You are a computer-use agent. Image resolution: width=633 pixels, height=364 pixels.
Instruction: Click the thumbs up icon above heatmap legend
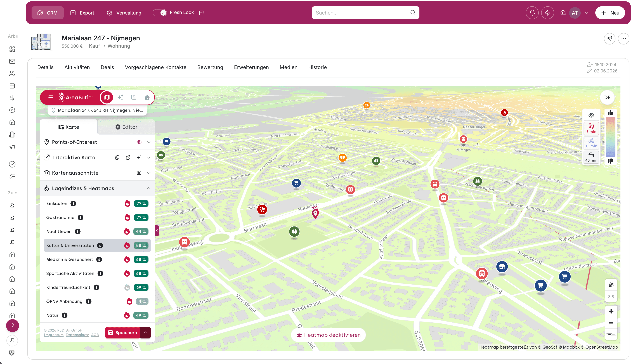coord(610,113)
